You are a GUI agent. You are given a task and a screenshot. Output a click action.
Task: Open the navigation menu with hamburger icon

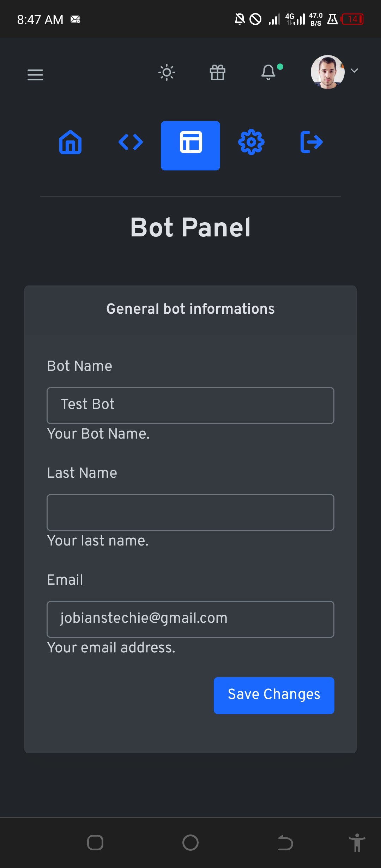click(x=35, y=75)
